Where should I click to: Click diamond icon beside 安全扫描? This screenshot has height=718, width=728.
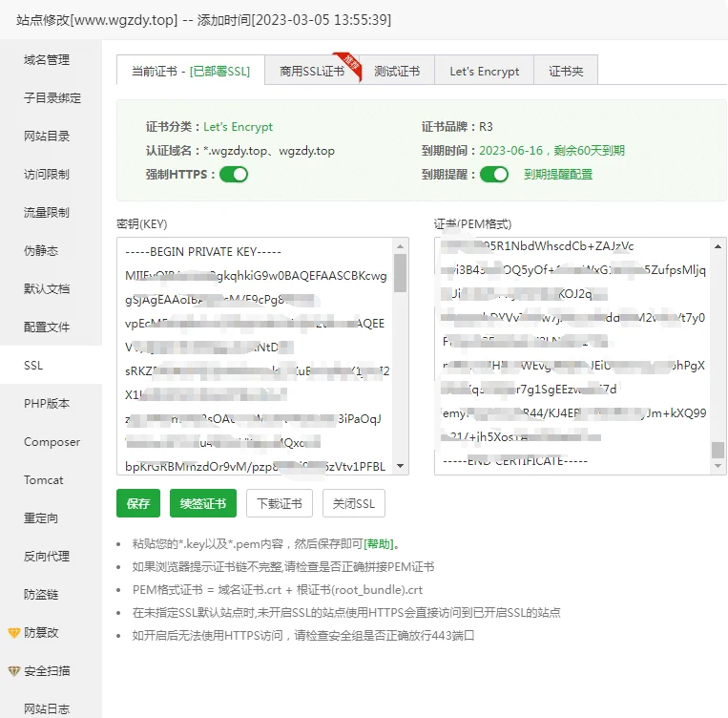pyautogui.click(x=14, y=671)
